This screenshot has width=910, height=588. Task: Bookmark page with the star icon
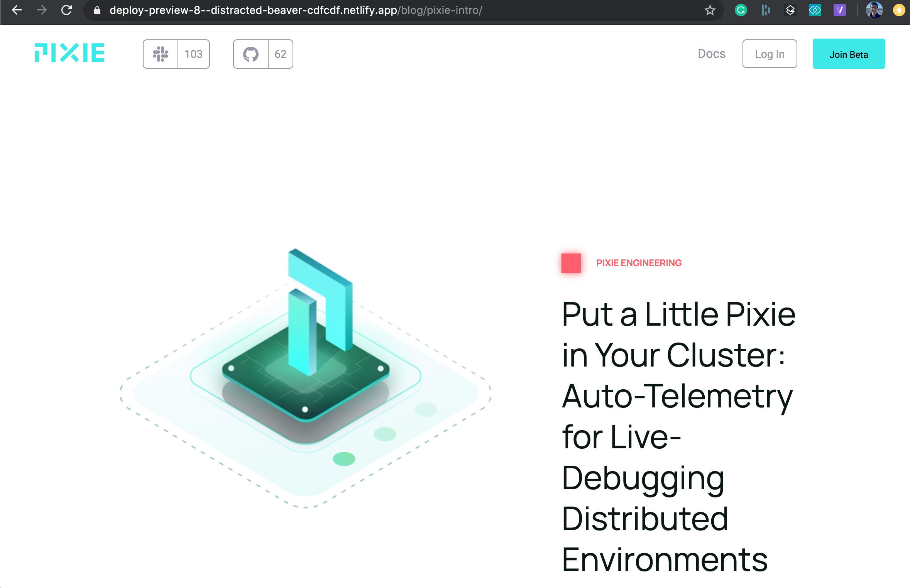[710, 10]
